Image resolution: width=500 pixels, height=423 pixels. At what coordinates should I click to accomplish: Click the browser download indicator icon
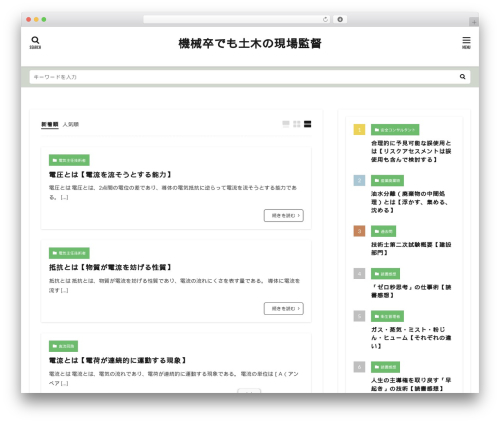click(340, 19)
